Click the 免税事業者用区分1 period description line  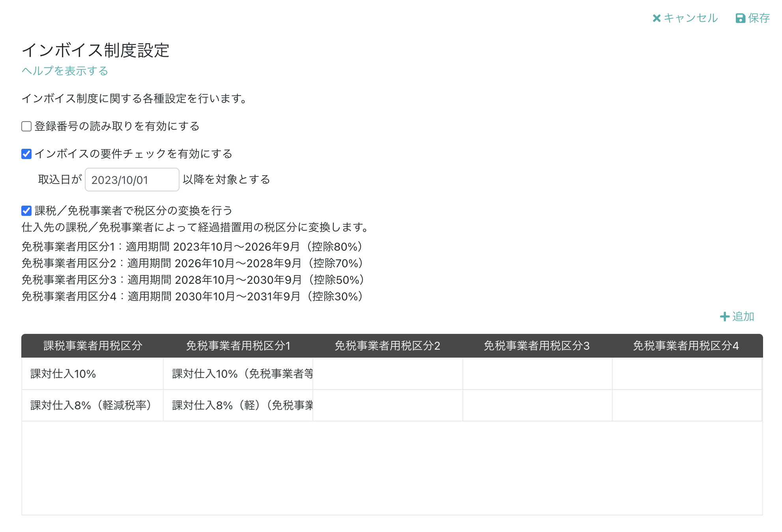click(x=193, y=247)
